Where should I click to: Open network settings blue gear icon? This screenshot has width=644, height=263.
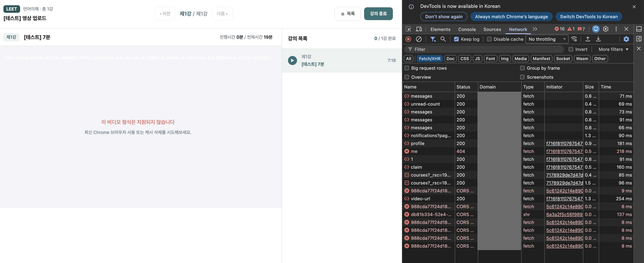[x=626, y=39]
